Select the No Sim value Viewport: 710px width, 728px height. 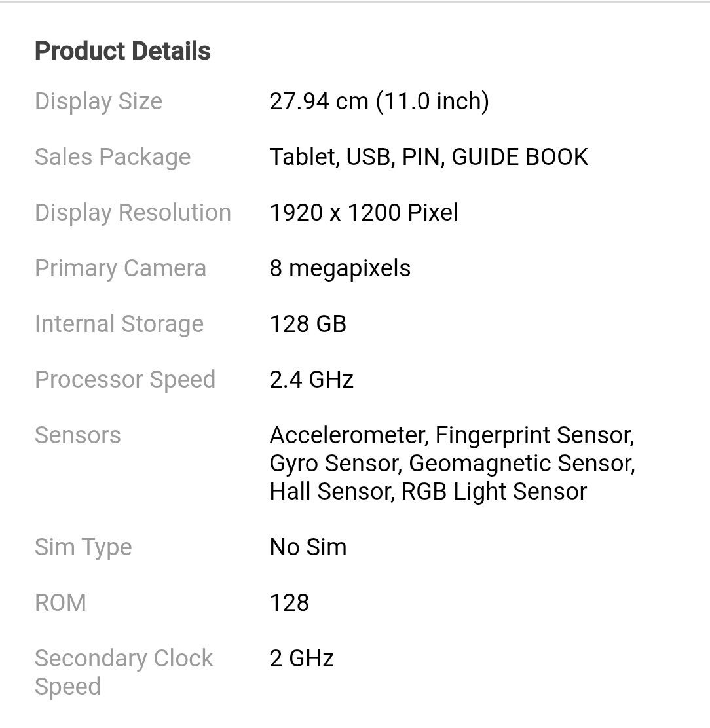pos(308,547)
